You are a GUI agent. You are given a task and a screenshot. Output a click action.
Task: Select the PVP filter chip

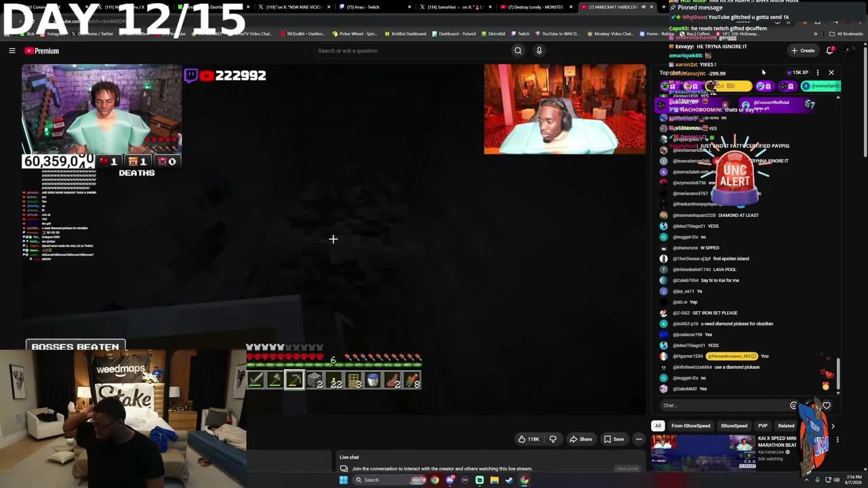pyautogui.click(x=763, y=426)
